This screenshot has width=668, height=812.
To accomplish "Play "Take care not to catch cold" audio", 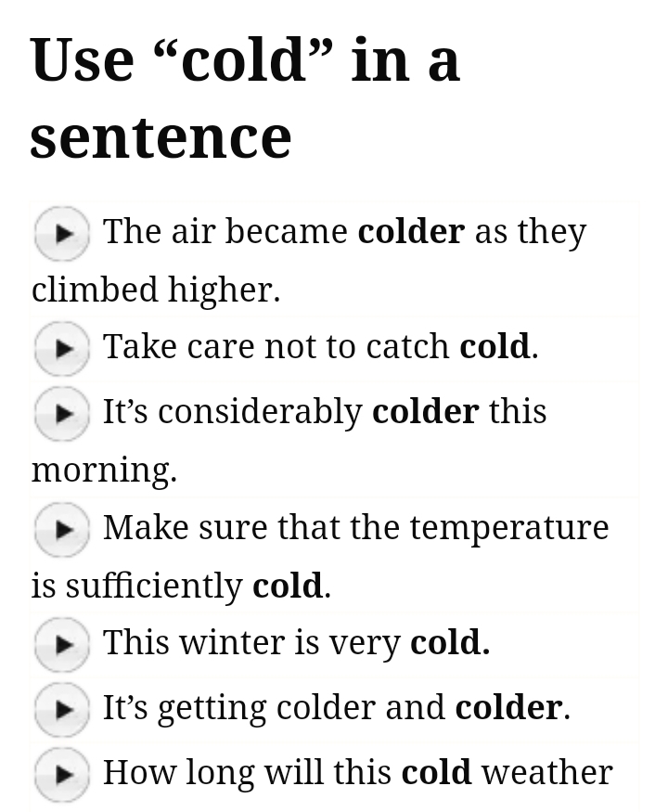I will point(61,348).
